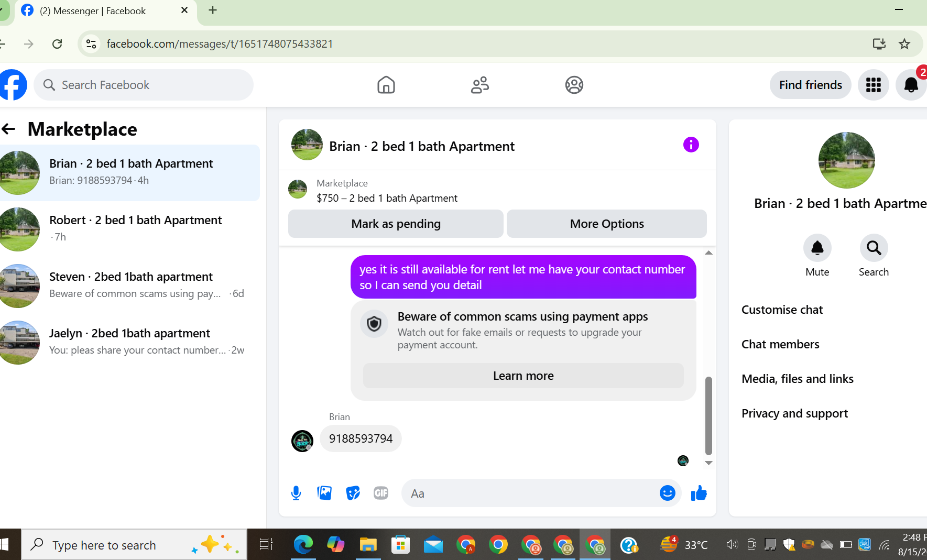Open conversation info purple icon
Viewport: 927px width, 560px height.
[691, 145]
